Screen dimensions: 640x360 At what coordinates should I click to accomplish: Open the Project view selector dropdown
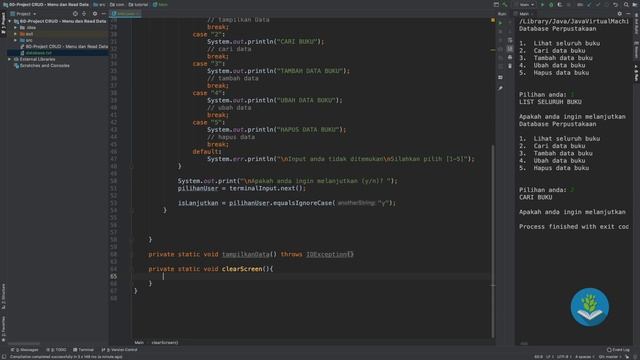[23, 13]
